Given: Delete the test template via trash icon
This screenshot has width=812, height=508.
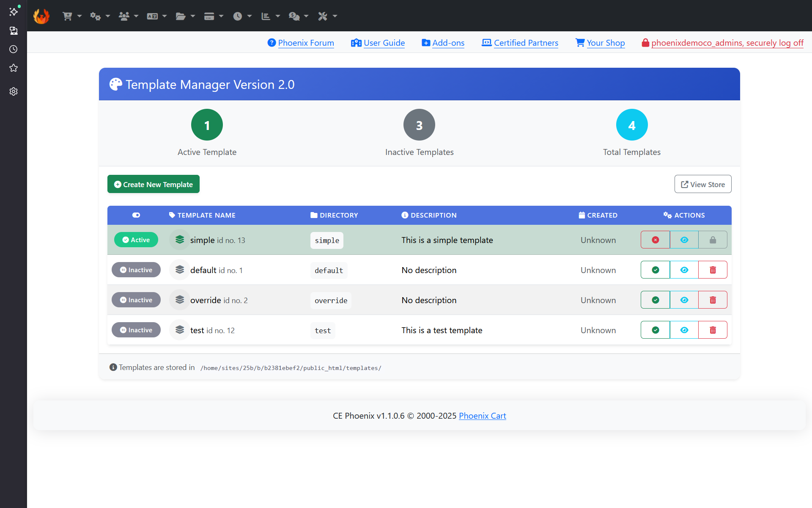Looking at the screenshot, I should click(713, 330).
